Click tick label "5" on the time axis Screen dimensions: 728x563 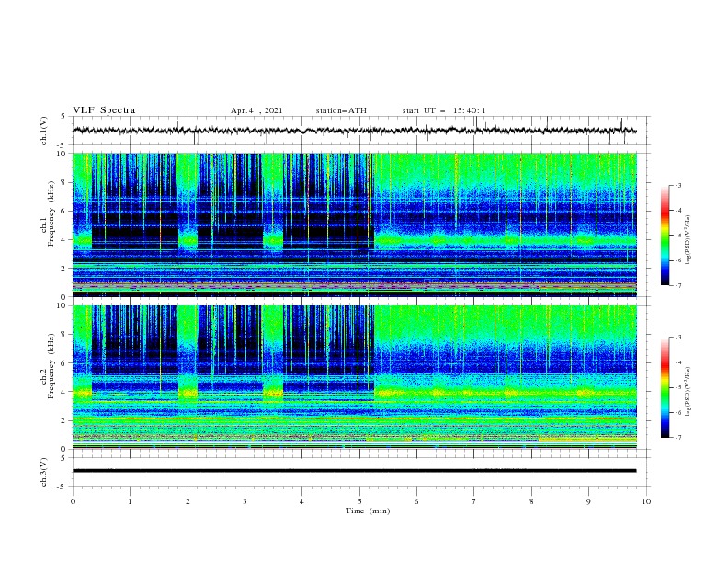click(x=359, y=501)
